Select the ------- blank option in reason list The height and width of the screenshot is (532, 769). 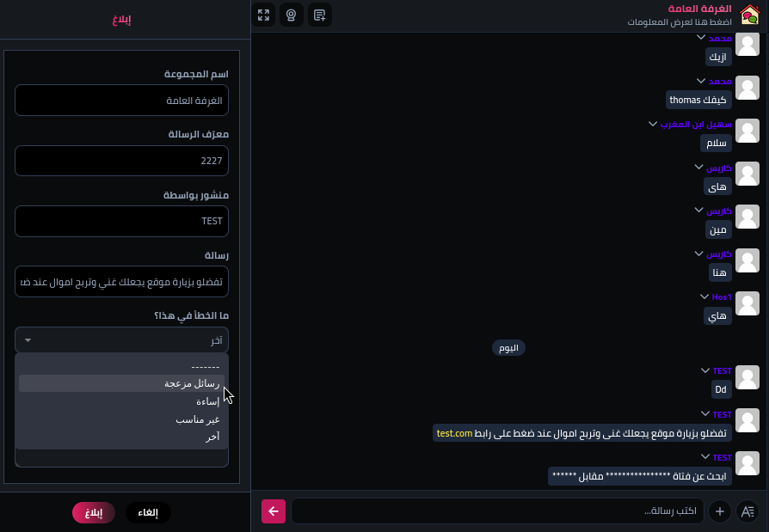pyautogui.click(x=121, y=366)
